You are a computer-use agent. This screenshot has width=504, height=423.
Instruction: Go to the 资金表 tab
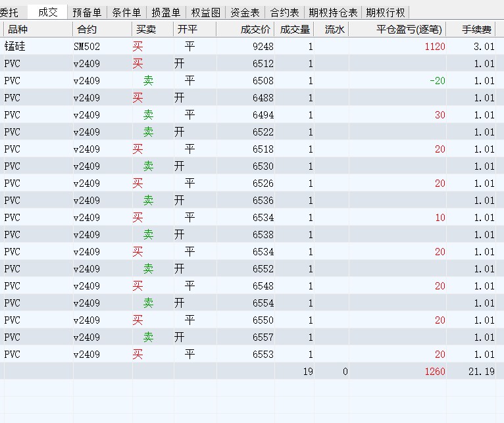[x=245, y=12]
